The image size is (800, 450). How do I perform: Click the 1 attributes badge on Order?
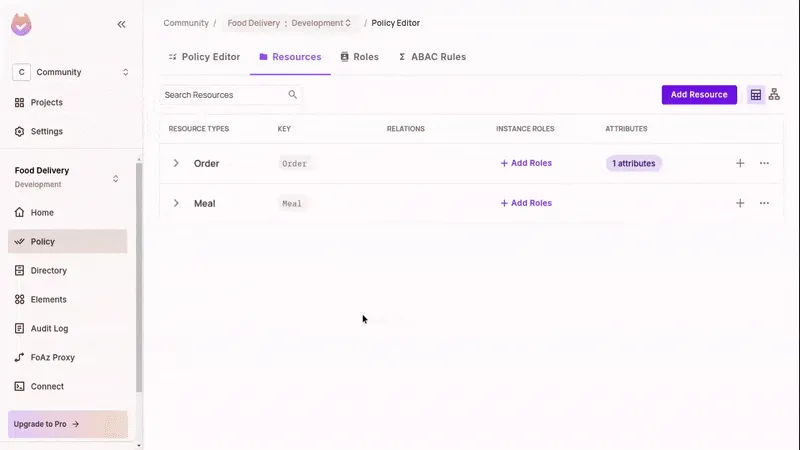pos(634,163)
